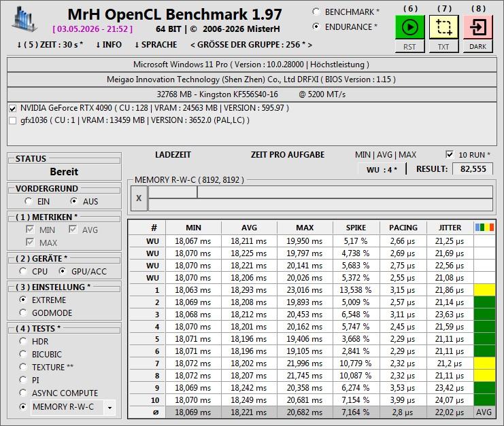Click the green play start button
This screenshot has height=426, width=504.
410,27
